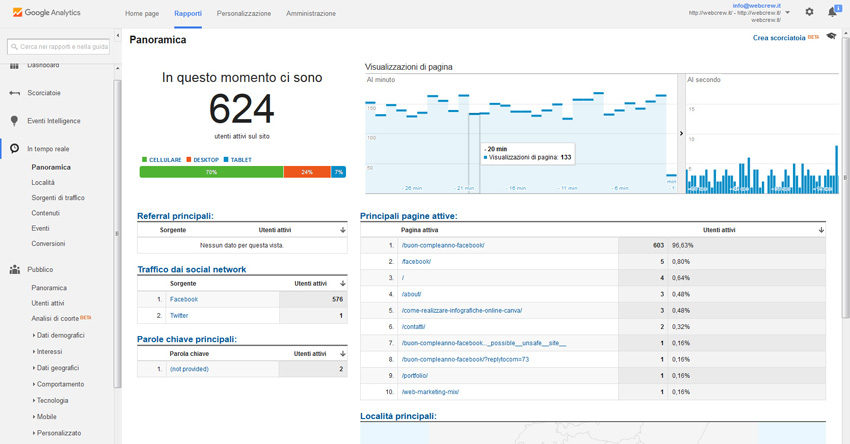This screenshot has width=850, height=444.
Task: Open Panoramica under Pubblico
Action: (x=49, y=288)
